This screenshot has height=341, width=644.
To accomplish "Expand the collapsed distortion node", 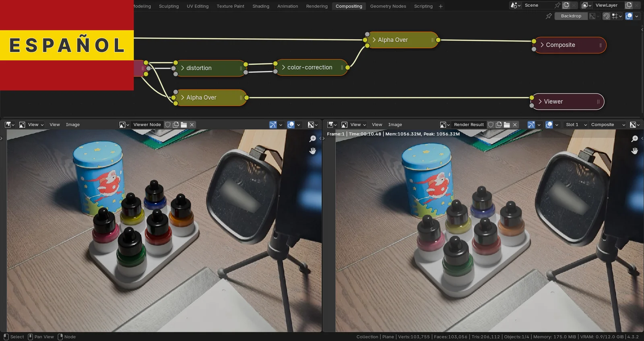I will point(183,68).
